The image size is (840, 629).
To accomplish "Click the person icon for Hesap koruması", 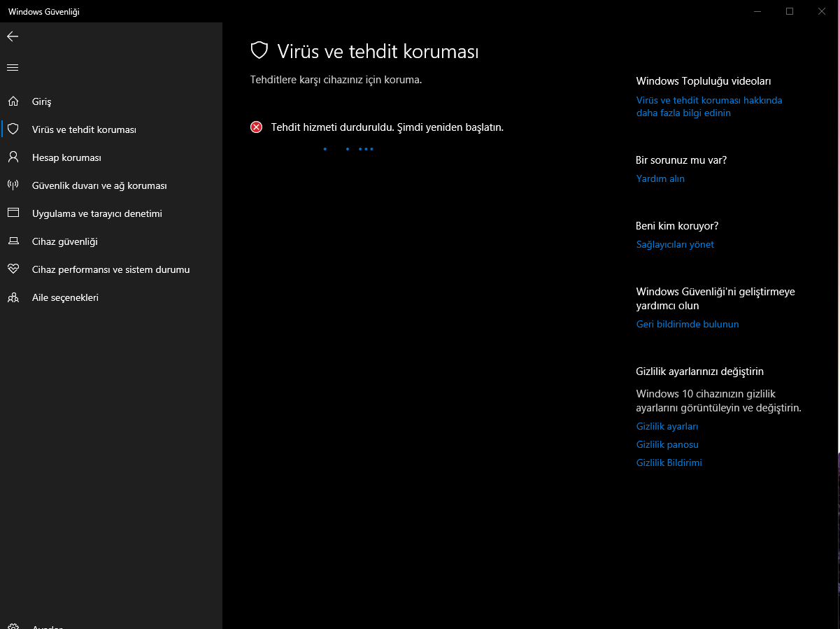I will 13,157.
